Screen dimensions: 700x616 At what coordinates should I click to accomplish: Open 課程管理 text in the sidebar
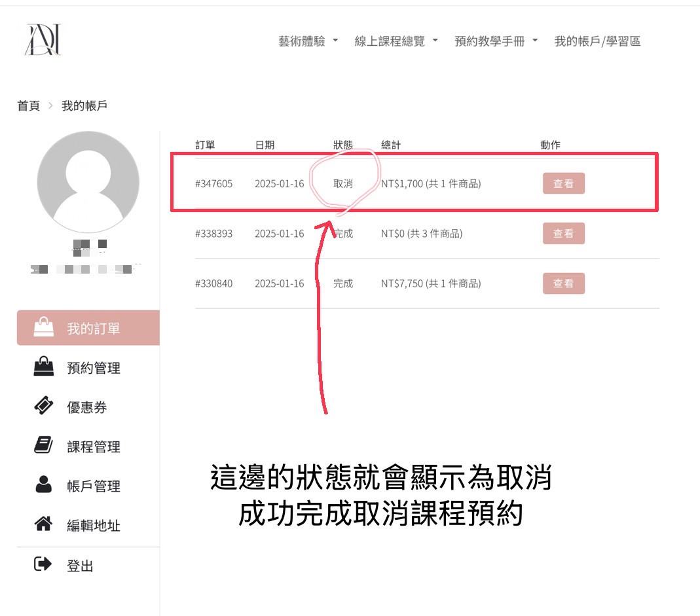point(94,447)
